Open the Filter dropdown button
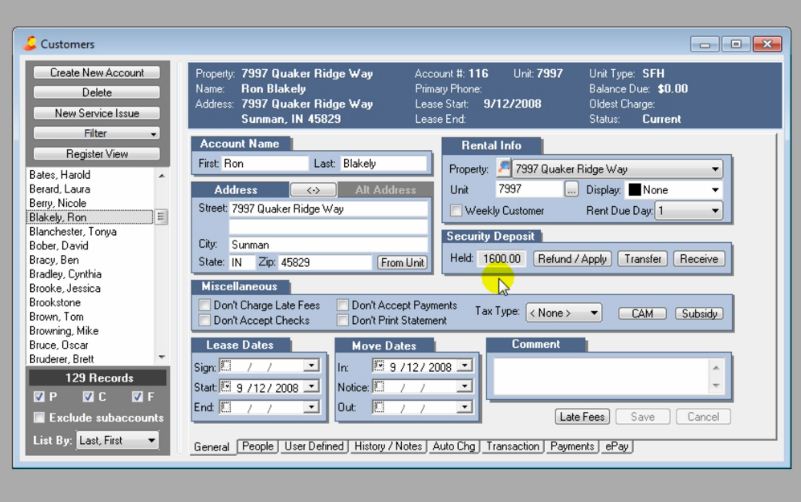Image resolution: width=801 pixels, height=502 pixels. [x=97, y=133]
